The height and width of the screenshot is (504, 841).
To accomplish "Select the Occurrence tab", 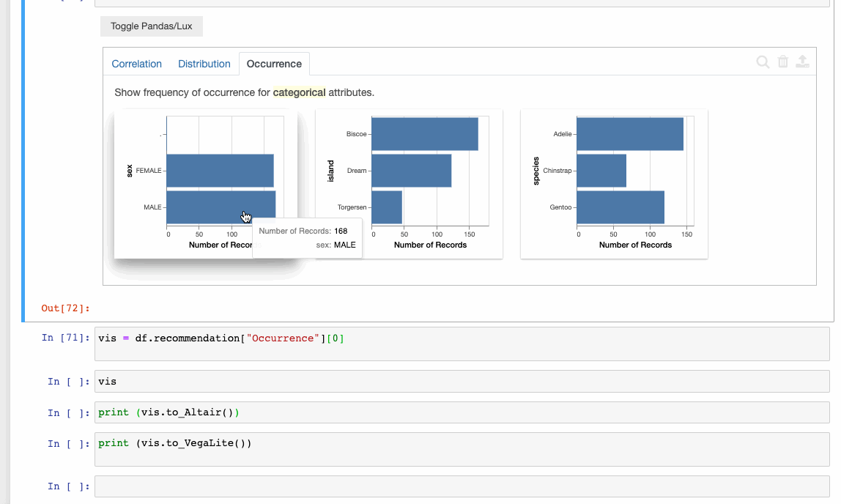I will tap(274, 64).
